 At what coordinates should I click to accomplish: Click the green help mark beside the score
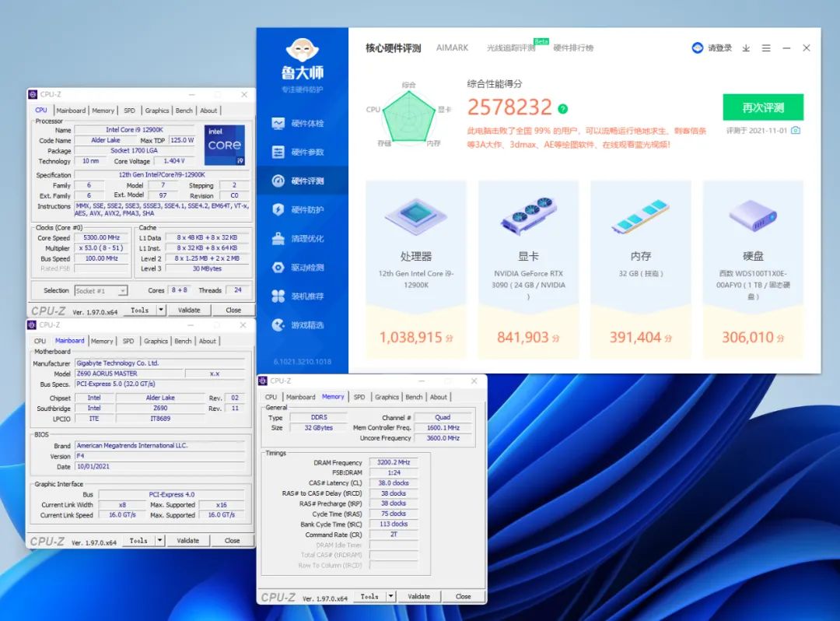562,109
